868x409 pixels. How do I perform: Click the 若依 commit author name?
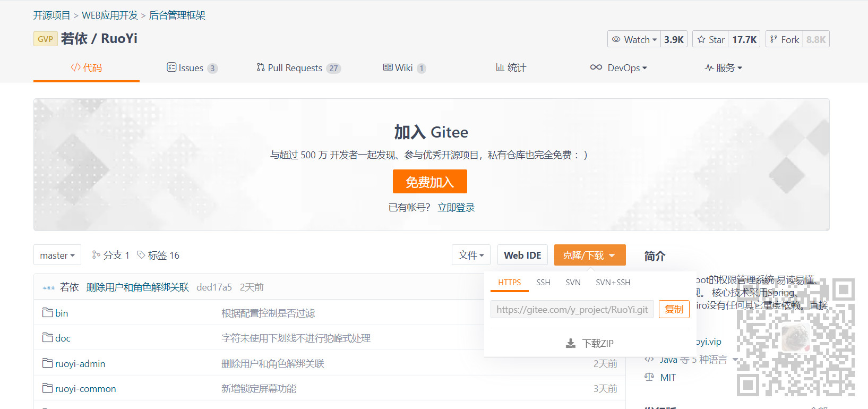70,287
